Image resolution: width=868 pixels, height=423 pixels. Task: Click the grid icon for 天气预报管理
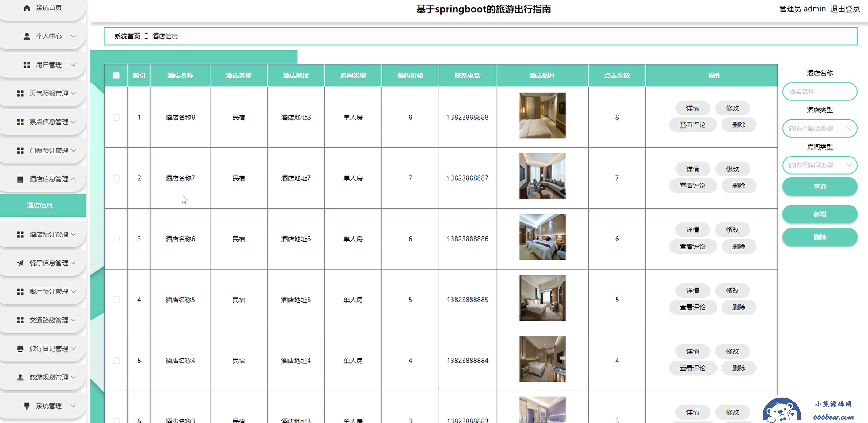[x=20, y=93]
